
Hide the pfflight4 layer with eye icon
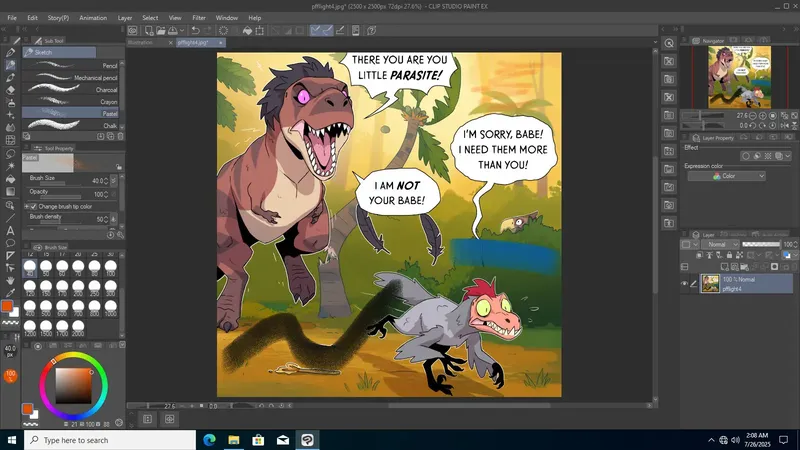[685, 284]
